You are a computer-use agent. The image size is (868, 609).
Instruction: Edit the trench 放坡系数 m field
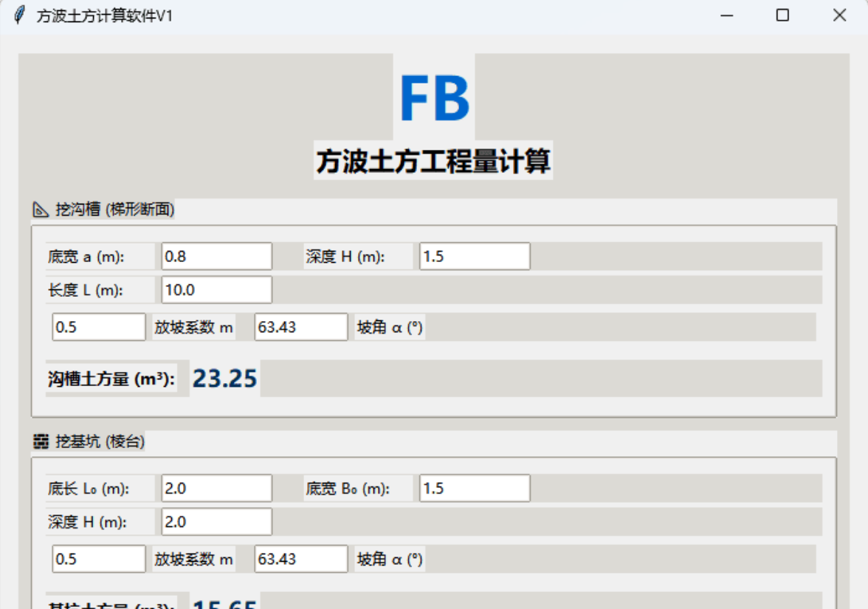click(x=98, y=327)
